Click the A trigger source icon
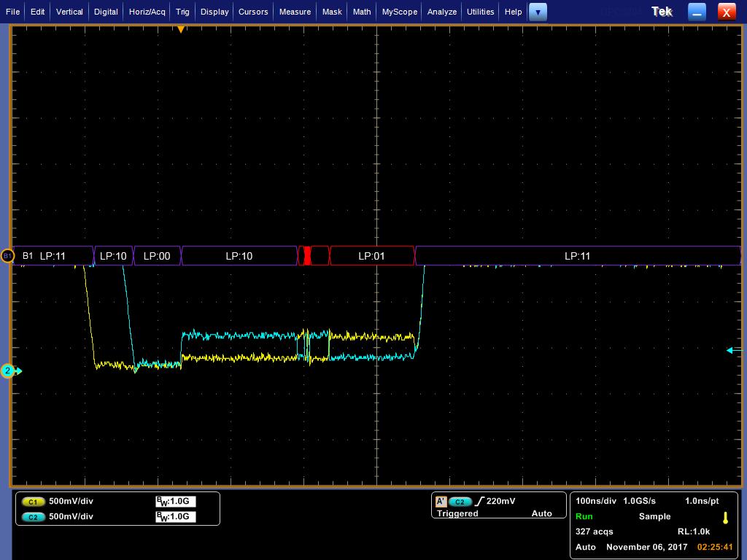747x560 pixels. pos(441,502)
